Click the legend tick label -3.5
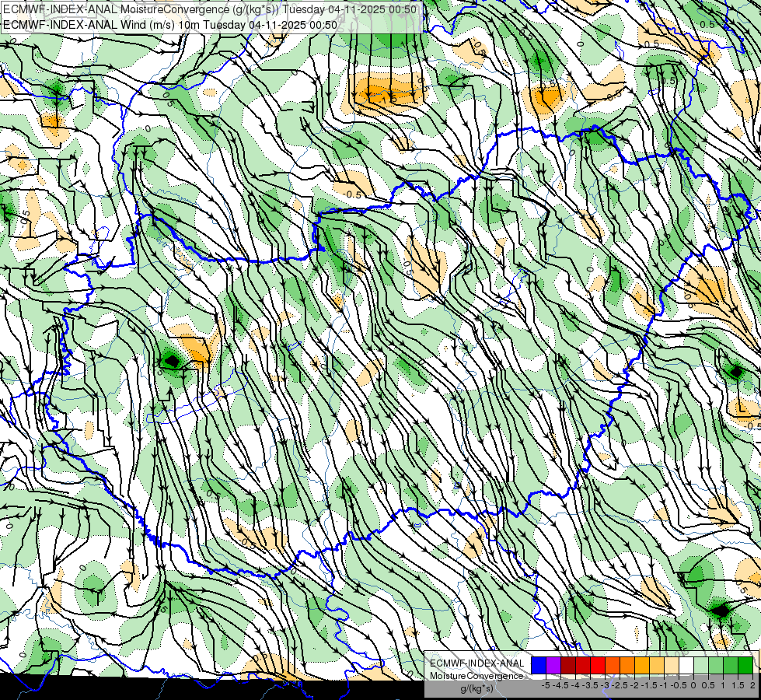The image size is (761, 700). [x=590, y=685]
